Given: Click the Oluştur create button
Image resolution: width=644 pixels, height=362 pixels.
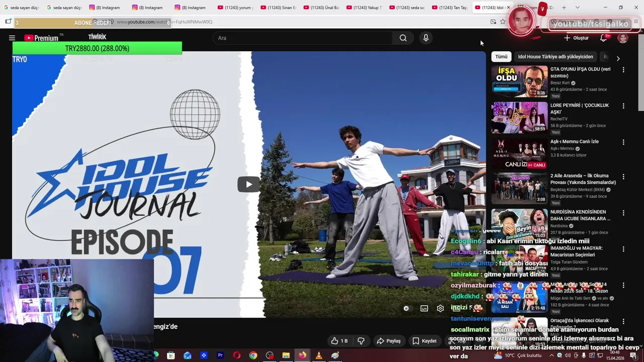Looking at the screenshot, I should 576,38.
